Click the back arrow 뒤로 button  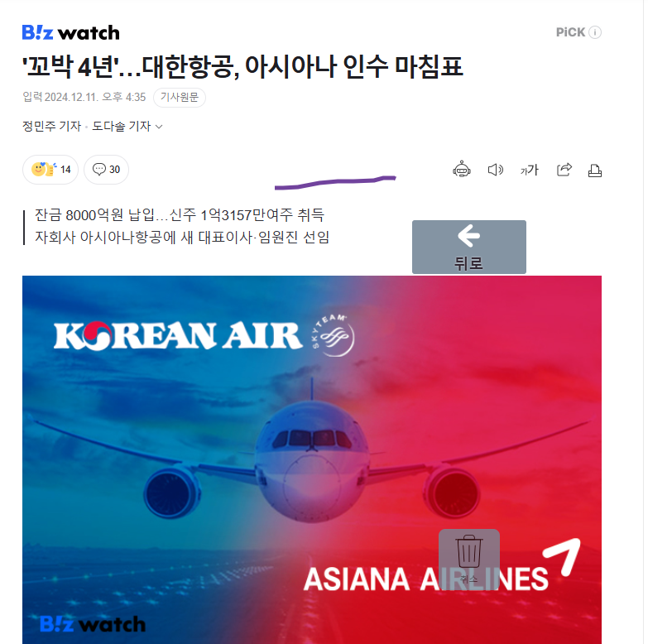click(469, 247)
